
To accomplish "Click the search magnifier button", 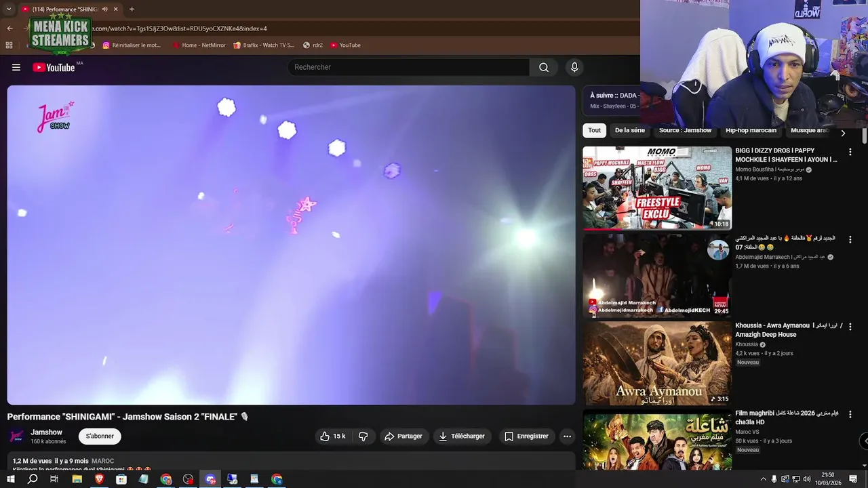I will pos(544,67).
